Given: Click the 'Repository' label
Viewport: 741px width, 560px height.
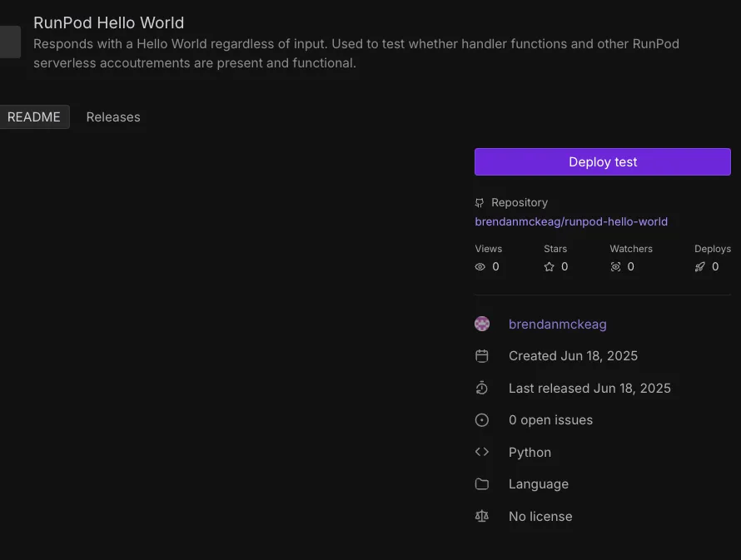Looking at the screenshot, I should click(x=520, y=202).
